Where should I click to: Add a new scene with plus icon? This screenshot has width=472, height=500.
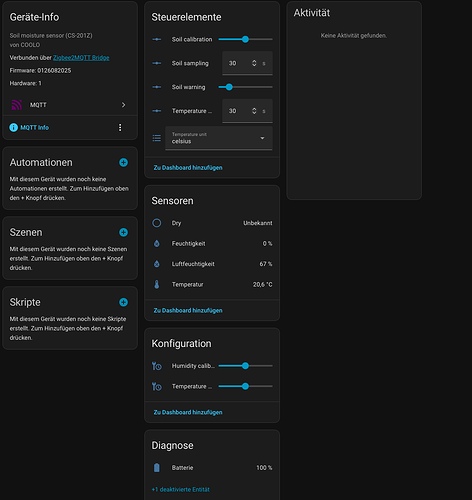[x=123, y=232]
